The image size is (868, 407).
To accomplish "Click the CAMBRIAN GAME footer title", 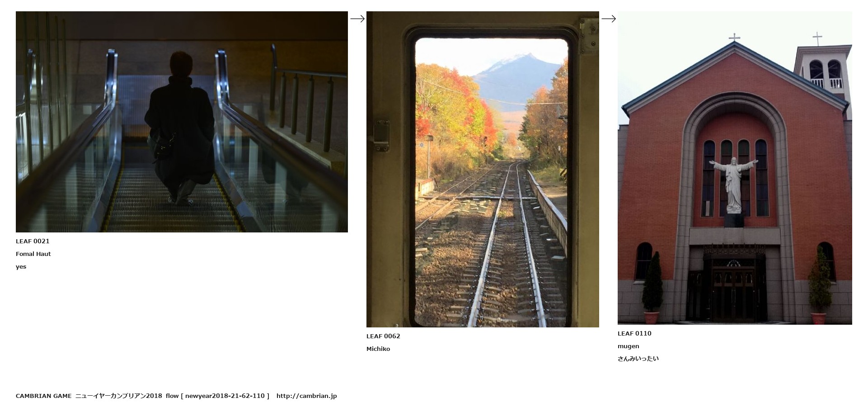I will coord(44,396).
